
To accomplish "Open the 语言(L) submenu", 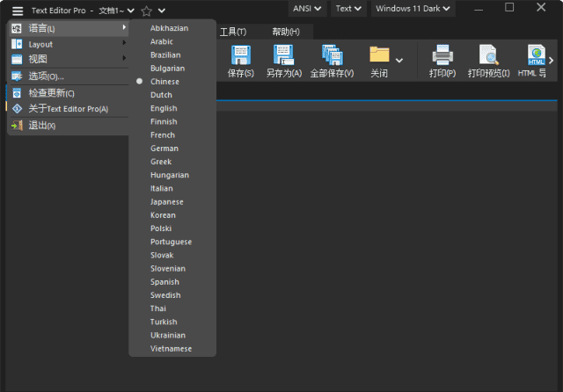I will 69,28.
